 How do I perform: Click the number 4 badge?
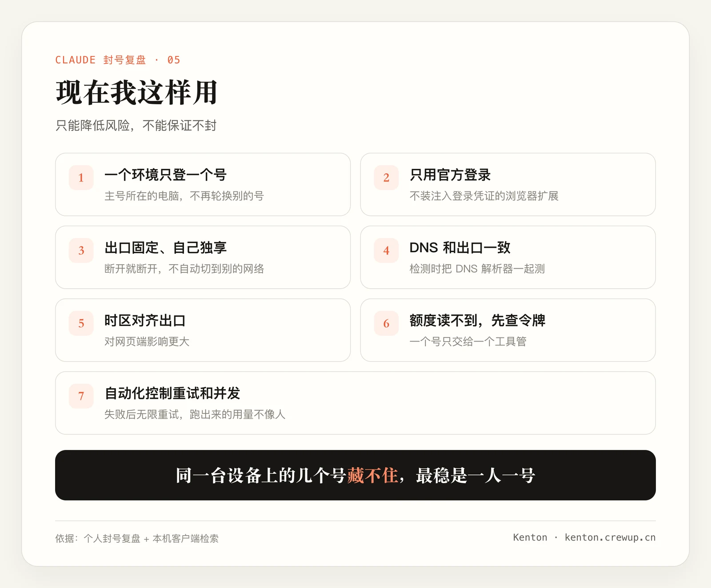[386, 250]
